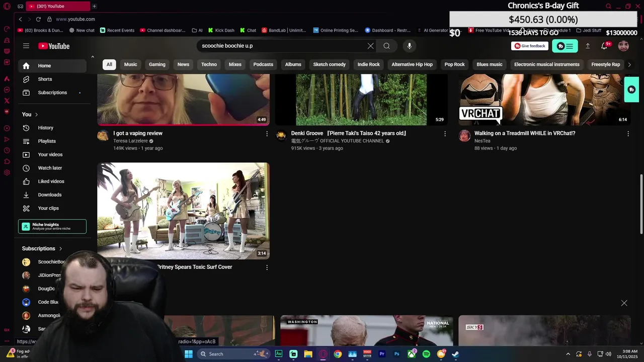The height and width of the screenshot is (362, 644).
Task: Expand the You section chevron
Action: pyautogui.click(x=36, y=115)
